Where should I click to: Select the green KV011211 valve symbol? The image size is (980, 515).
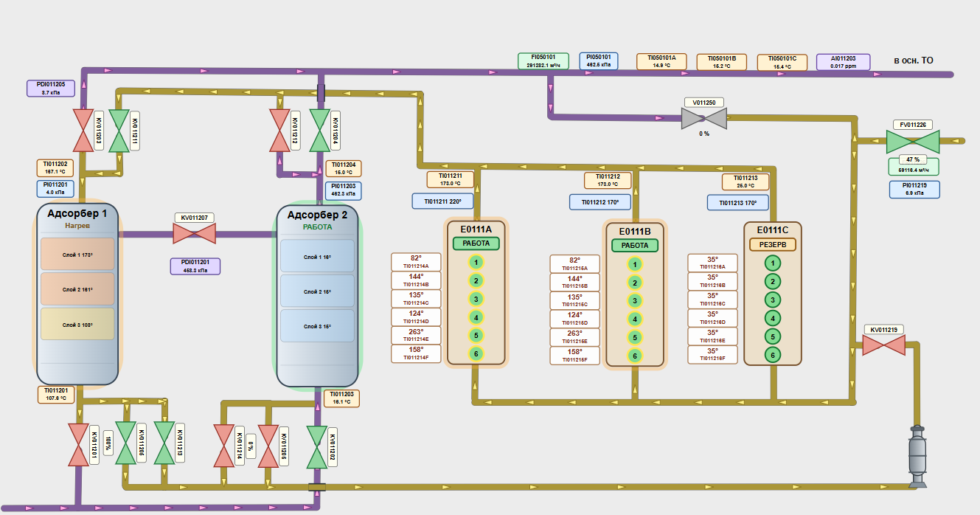pyautogui.click(x=119, y=131)
